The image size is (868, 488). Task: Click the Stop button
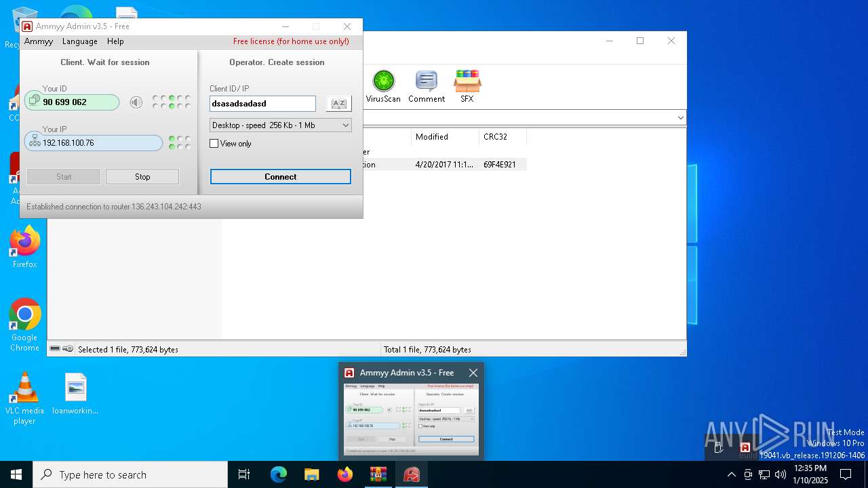pos(142,177)
